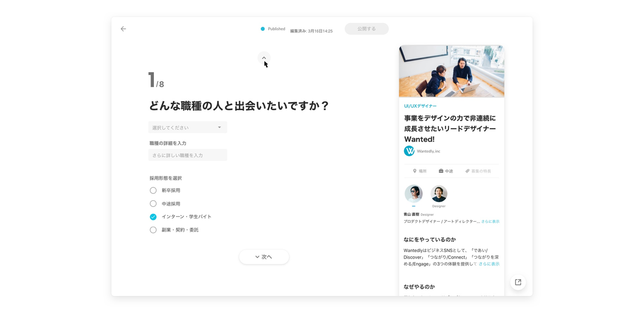Click the first member avatar with glasses
Screen dimensions: 644x313
point(414,194)
